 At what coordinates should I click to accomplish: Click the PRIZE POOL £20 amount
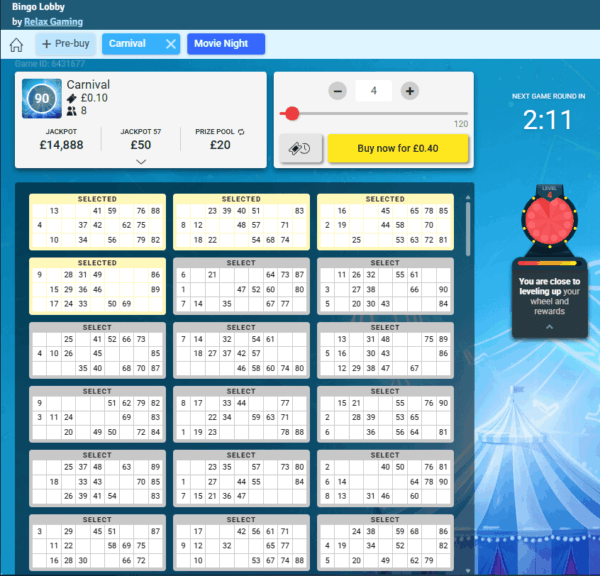[x=220, y=145]
